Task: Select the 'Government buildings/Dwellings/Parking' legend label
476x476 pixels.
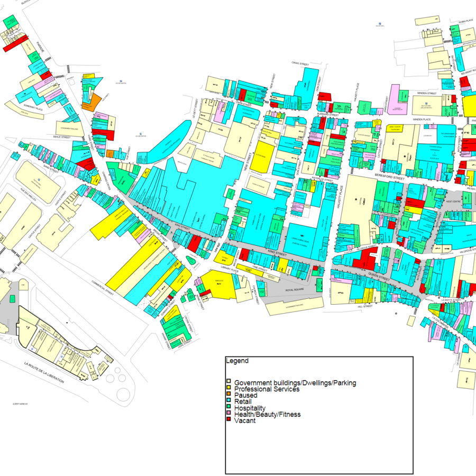Action: 295,383
